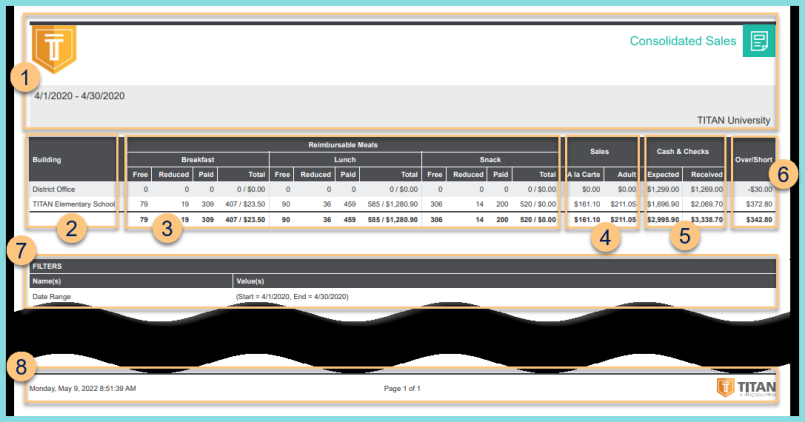Select the filter value "(Start = 4/1/2020, End = 4/30/2020)"
Viewport: 805px width, 422px height.
[x=292, y=297]
